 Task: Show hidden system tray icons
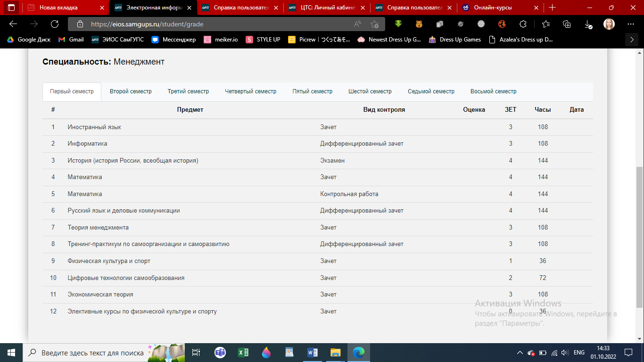click(520, 353)
